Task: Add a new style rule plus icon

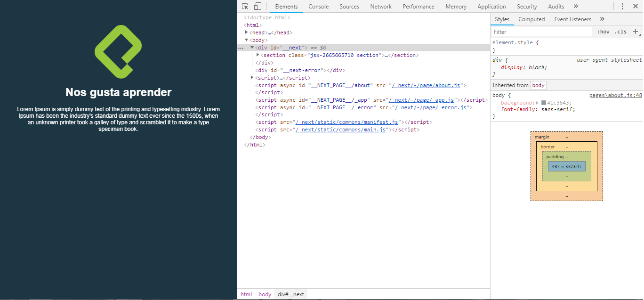Action: coord(636,32)
